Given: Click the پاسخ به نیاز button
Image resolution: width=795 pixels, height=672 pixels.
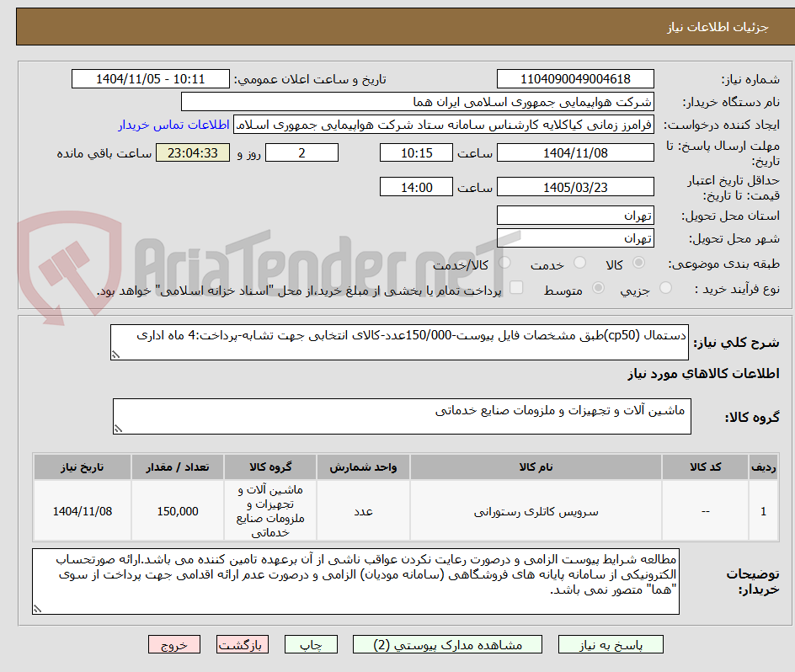Looking at the screenshot, I should [611, 644].
